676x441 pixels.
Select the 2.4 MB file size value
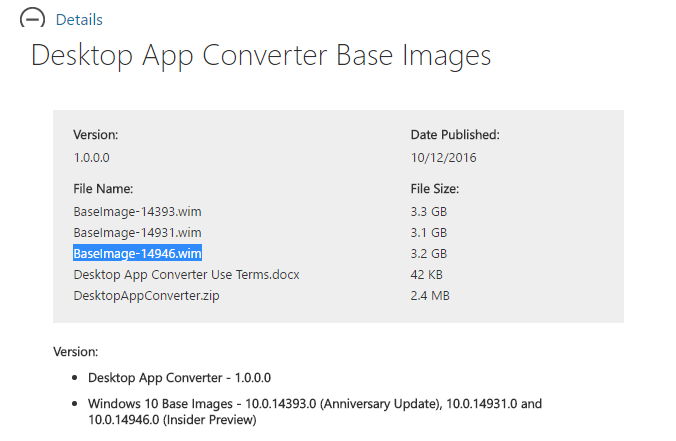tap(430, 296)
